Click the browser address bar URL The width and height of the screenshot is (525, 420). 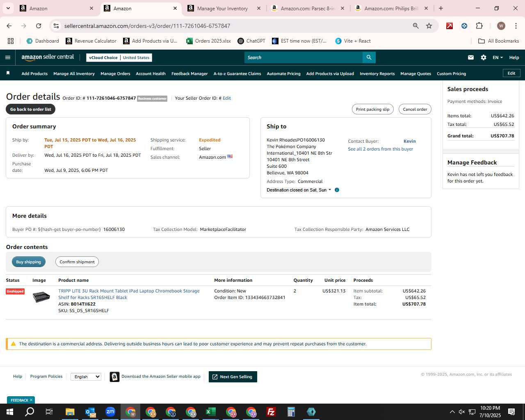click(x=147, y=26)
